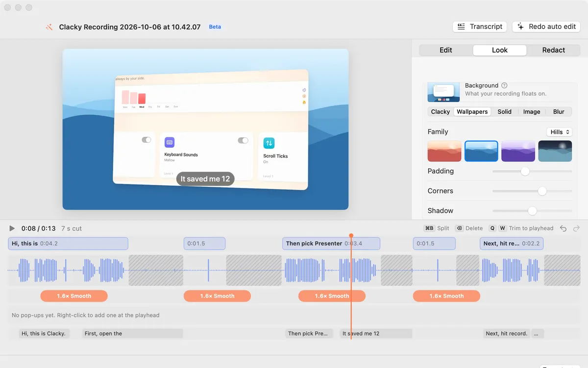588x368 pixels.
Task: Switch to the Redact tab
Action: pos(554,50)
